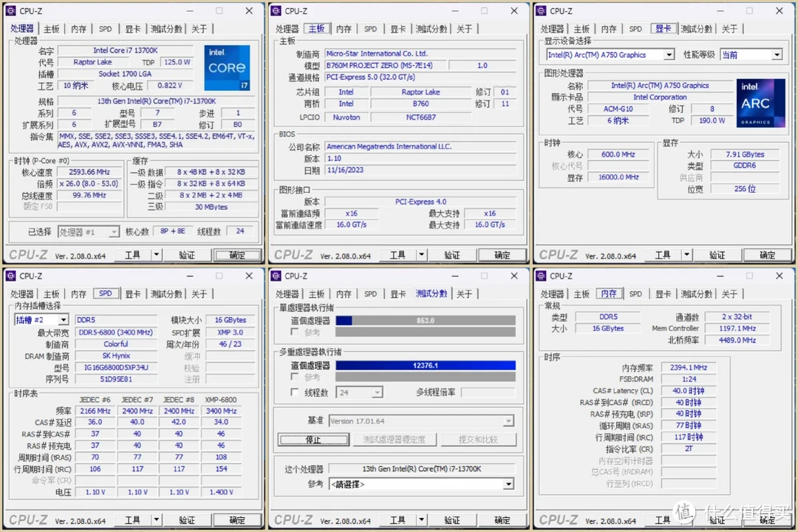
Task: Click the Intel Arc Graphics logo badge
Action: click(760, 103)
